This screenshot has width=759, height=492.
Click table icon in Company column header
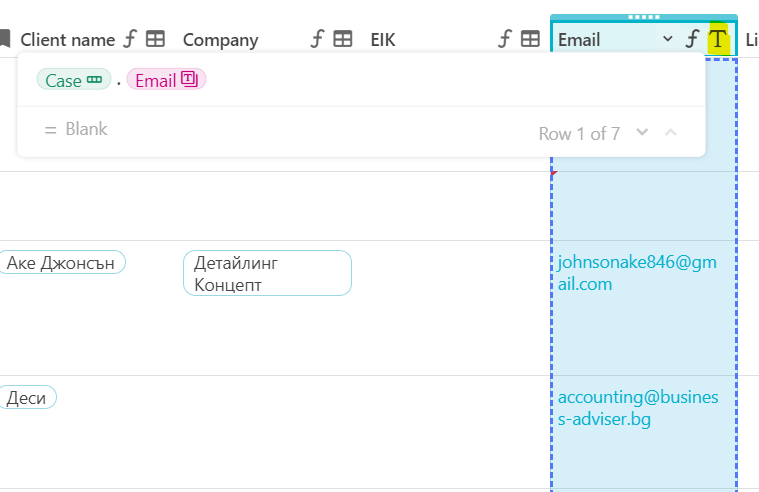point(343,39)
